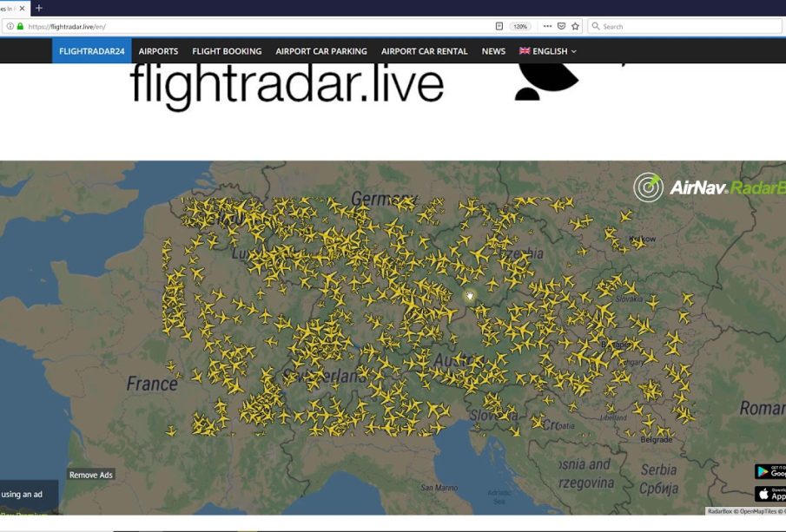Open the FLIGHTRADAR24 nav tab
Screen dimensions: 786x532
(92, 51)
